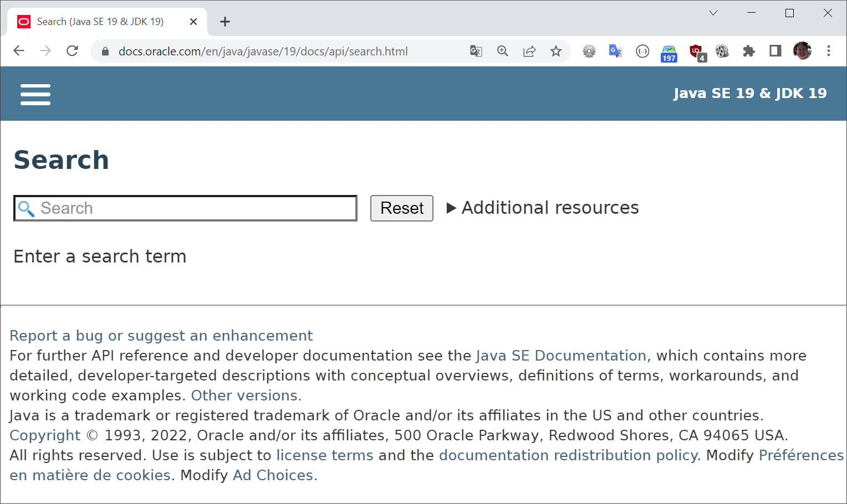Open the extension showing badge 197
This screenshot has width=847, height=504.
coord(669,53)
